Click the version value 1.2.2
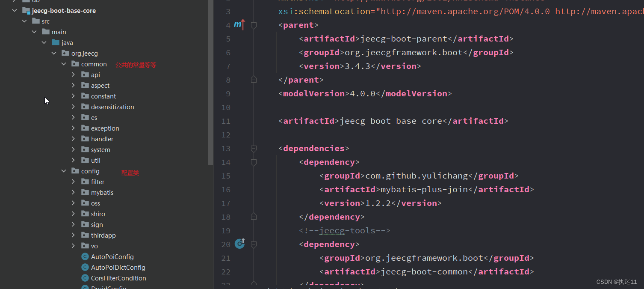644x289 pixels. (x=378, y=203)
